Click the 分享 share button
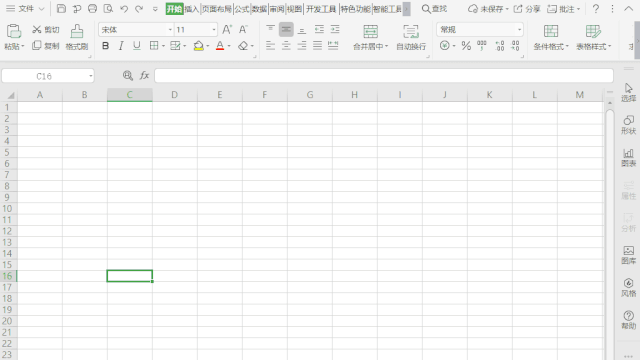This screenshot has width=640, height=360. point(527,9)
